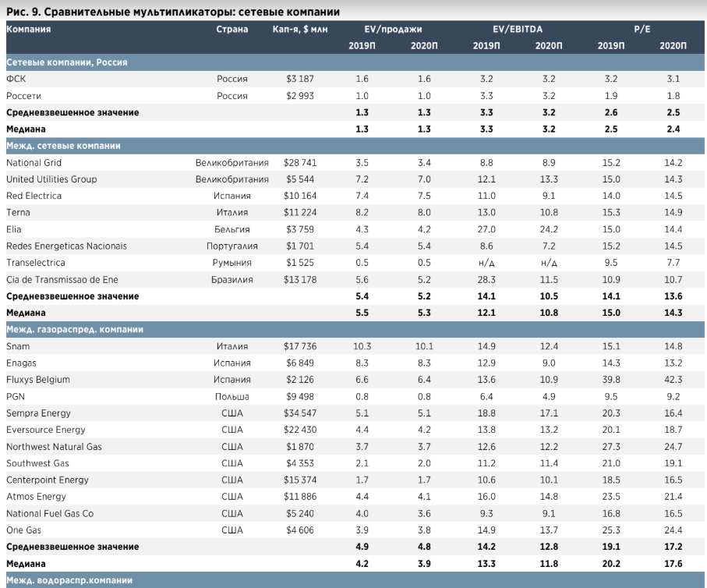Click the company name 'Россети'
This screenshot has width=707, height=588.
click(x=23, y=96)
